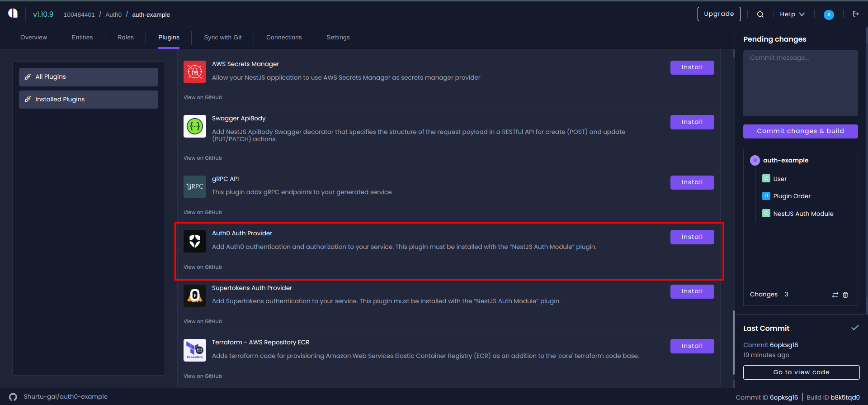Click the Amplication logo icon
Viewport: 868px width, 405px height.
pyautogui.click(x=13, y=14)
